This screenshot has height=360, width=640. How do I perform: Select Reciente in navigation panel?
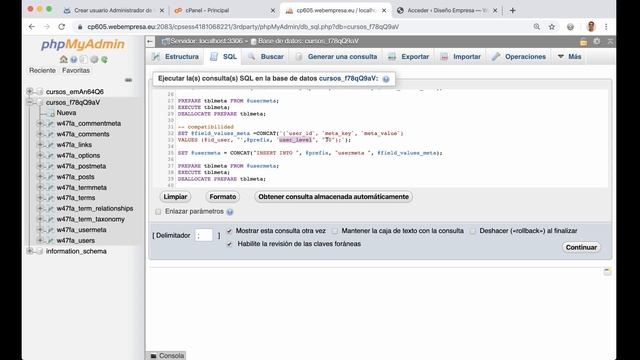[42, 71]
